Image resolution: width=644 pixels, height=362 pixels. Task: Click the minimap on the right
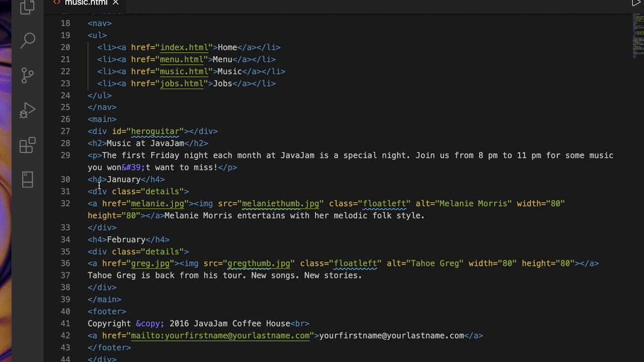(x=638, y=35)
